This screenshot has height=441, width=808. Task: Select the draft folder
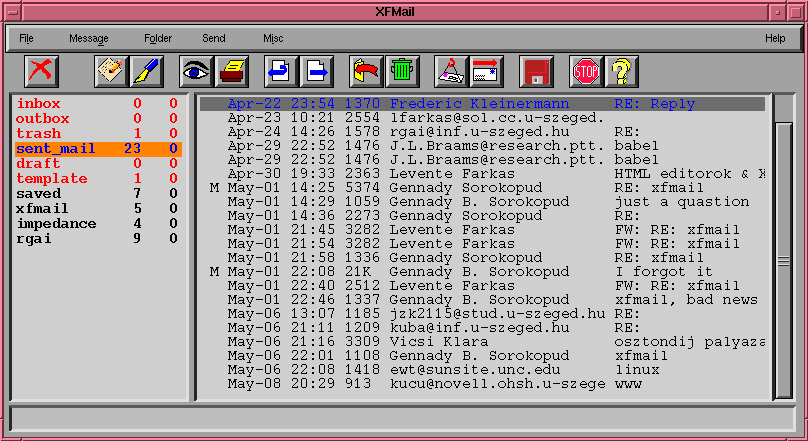98,163
